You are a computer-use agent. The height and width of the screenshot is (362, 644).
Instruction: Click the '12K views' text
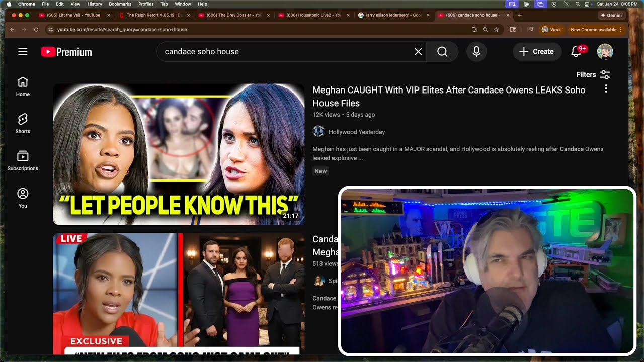click(326, 115)
